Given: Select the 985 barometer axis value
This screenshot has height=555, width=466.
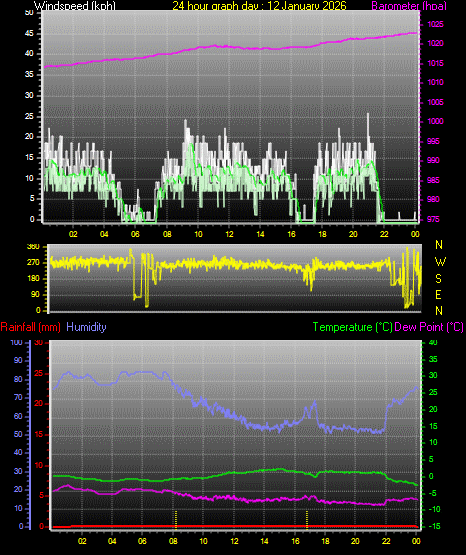Looking at the screenshot, I should coord(433,180).
